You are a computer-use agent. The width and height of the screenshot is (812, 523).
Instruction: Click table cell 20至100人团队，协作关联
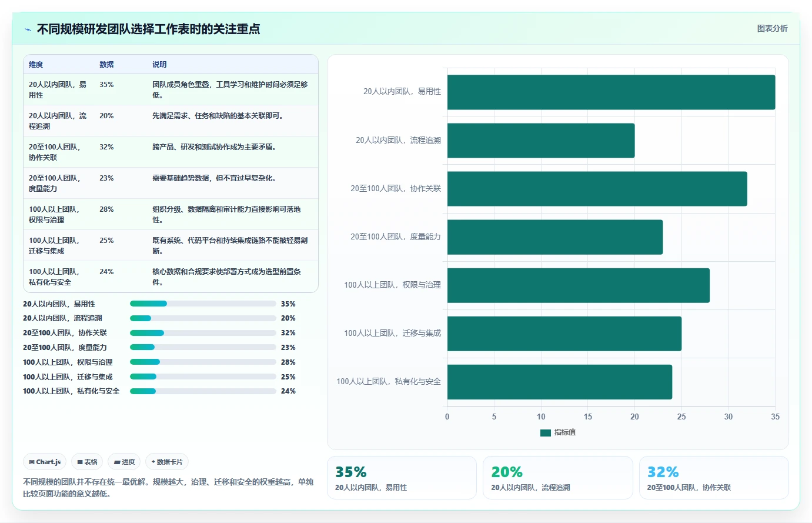(55, 152)
